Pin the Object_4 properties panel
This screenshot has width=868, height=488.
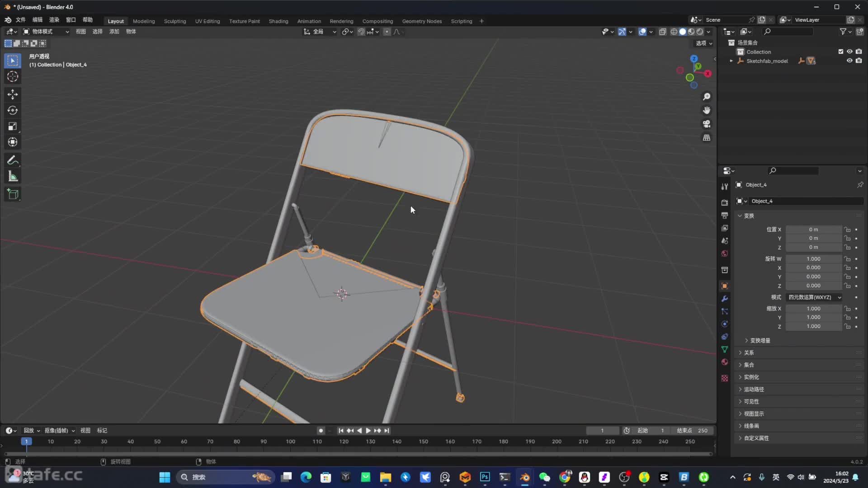[860, 185]
